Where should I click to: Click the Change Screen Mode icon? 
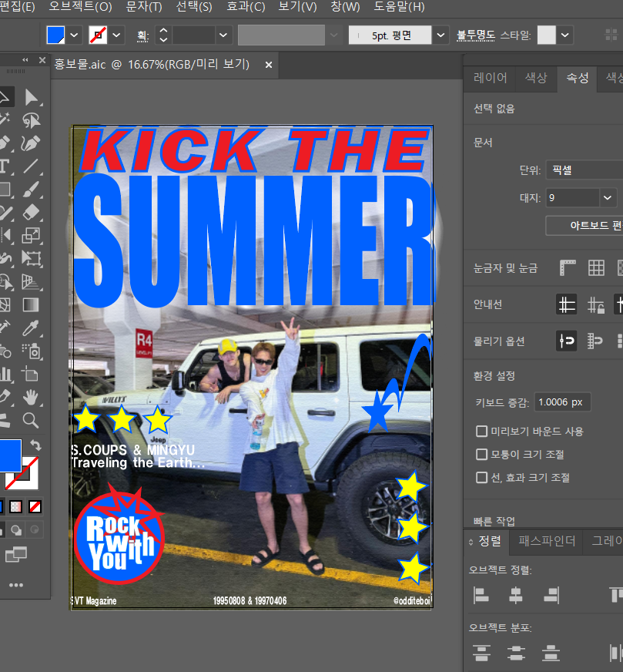pyautogui.click(x=16, y=554)
